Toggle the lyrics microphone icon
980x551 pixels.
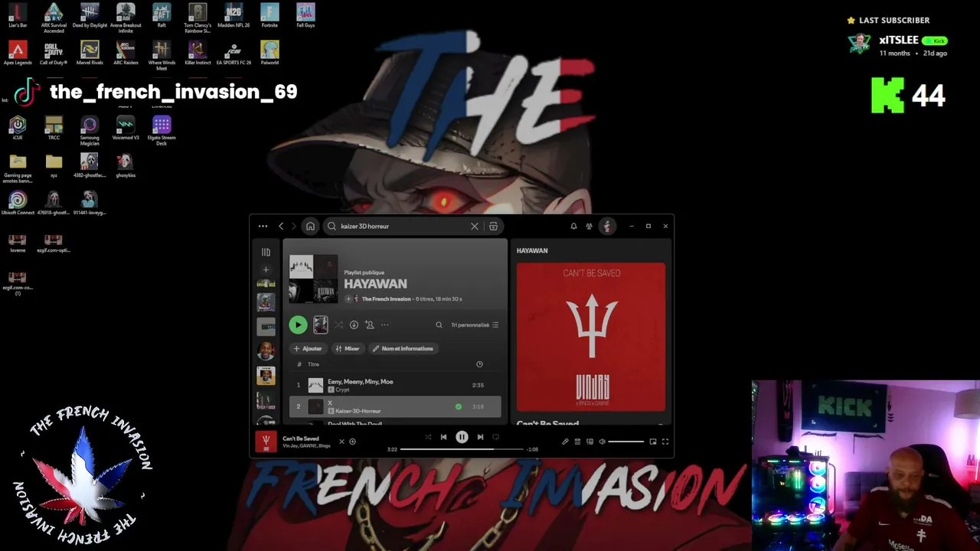[565, 442]
